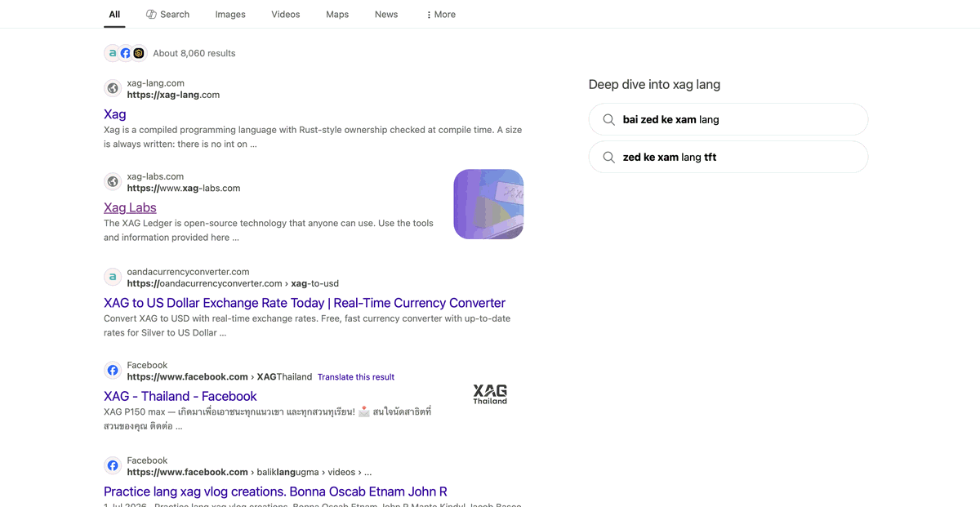Click the Search tab's chat-search icon

tap(151, 14)
